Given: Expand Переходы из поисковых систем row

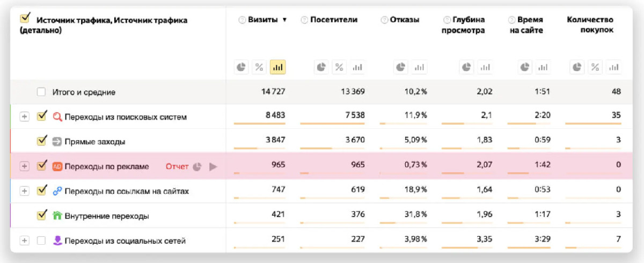Looking at the screenshot, I should pyautogui.click(x=24, y=116).
